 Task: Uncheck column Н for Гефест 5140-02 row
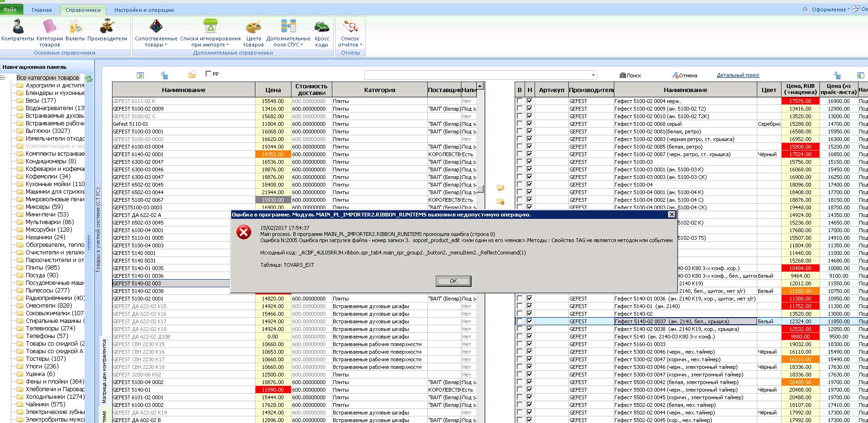coord(529,314)
